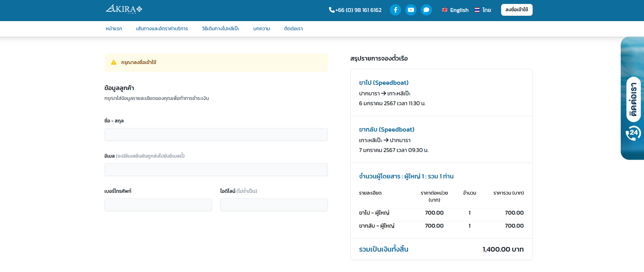Open the ติดต่อเรา menu item
Viewport: 644px width, 272px height.
pyautogui.click(x=293, y=29)
